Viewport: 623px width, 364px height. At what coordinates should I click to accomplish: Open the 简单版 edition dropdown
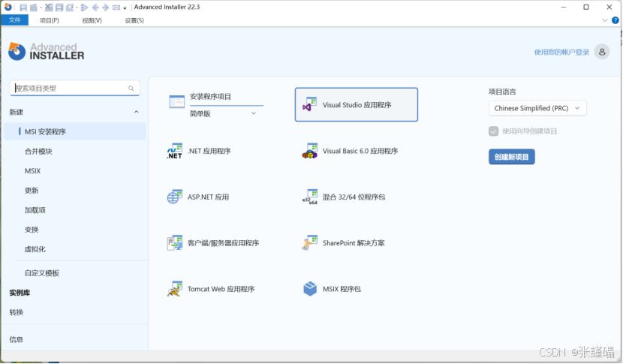[x=223, y=113]
